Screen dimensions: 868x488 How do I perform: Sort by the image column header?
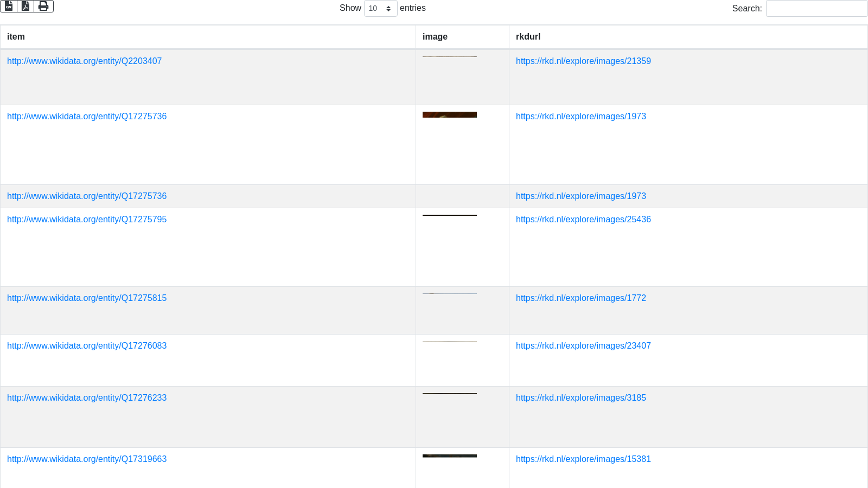coord(435,37)
